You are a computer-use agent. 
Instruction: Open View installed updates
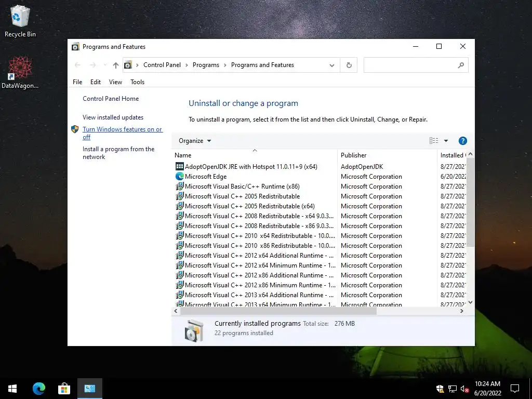[x=113, y=117]
